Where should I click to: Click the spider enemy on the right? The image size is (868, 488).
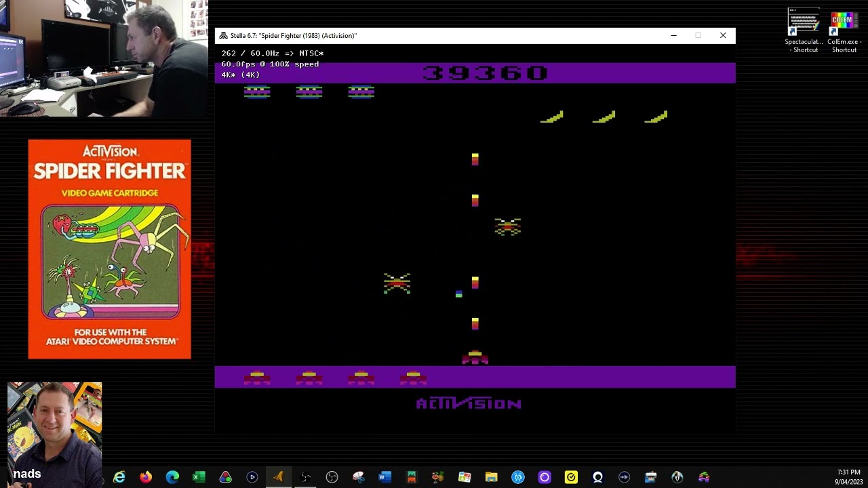507,226
